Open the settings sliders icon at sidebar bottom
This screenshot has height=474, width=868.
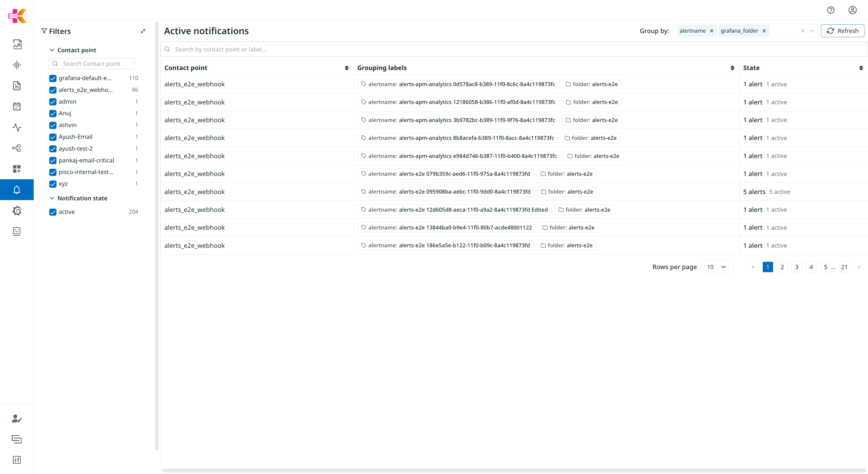point(17,460)
